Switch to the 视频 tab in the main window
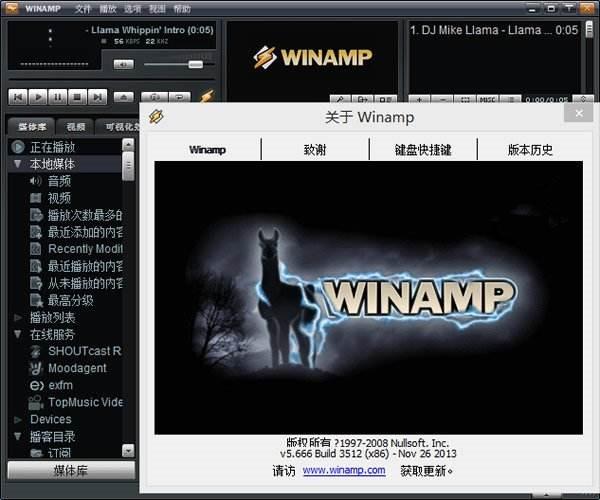600x500 pixels. (x=75, y=127)
